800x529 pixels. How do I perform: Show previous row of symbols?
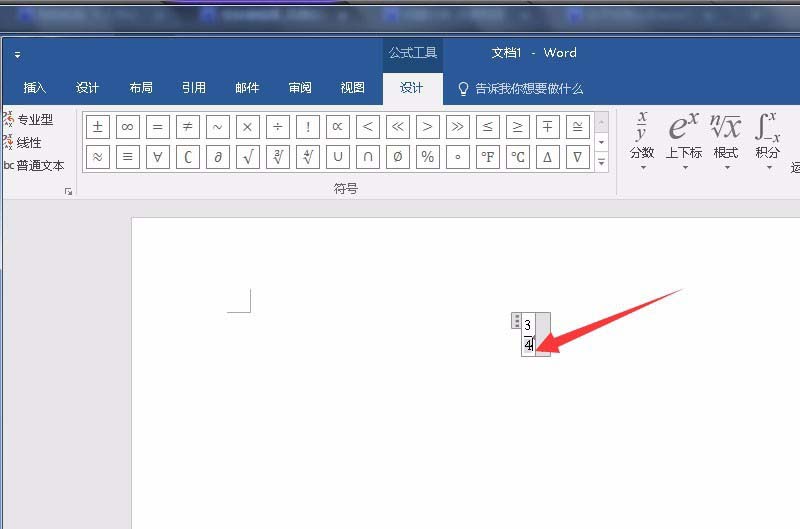[x=602, y=122]
